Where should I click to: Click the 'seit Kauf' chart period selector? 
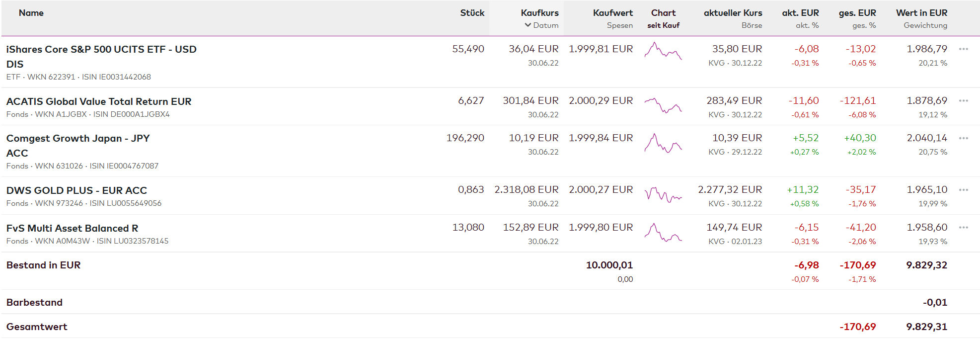[663, 25]
